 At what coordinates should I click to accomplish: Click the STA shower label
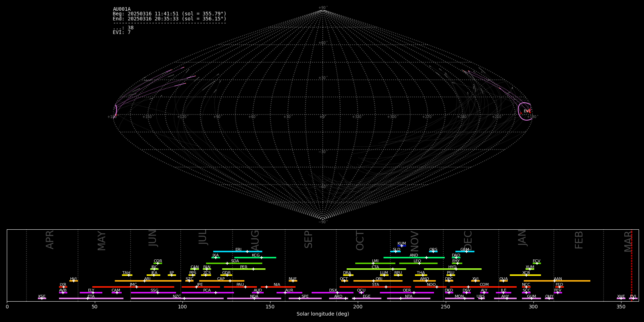pos(375,285)
